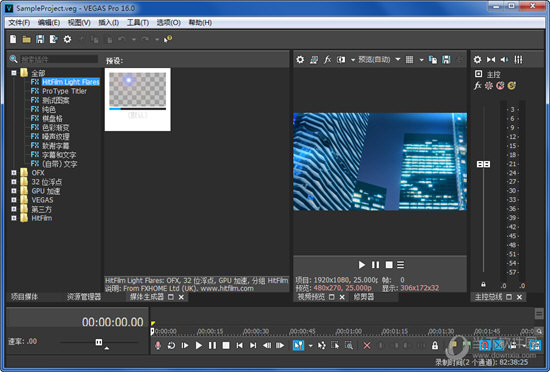
Task: Toggle the master bus mute icon
Action: (x=500, y=86)
